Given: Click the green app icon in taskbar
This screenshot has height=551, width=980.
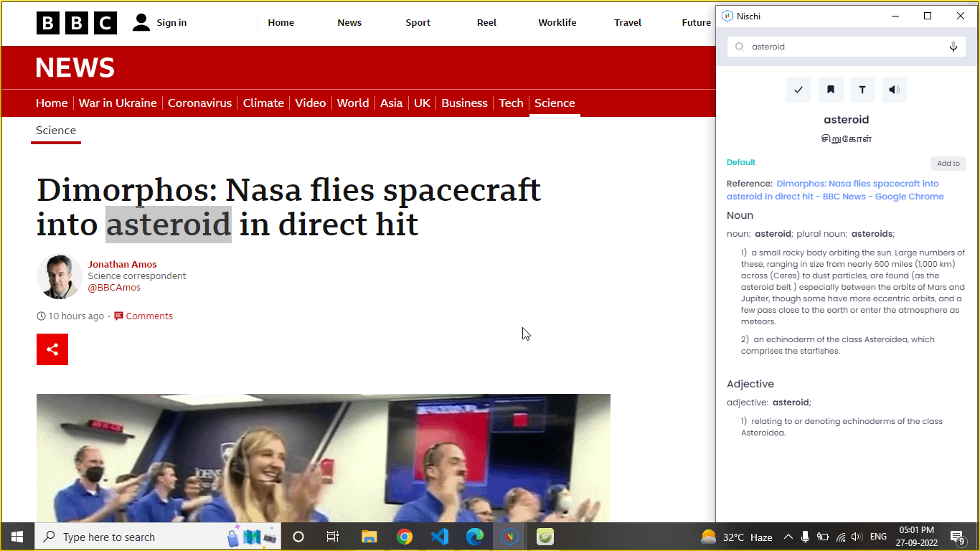Looking at the screenshot, I should point(545,537).
